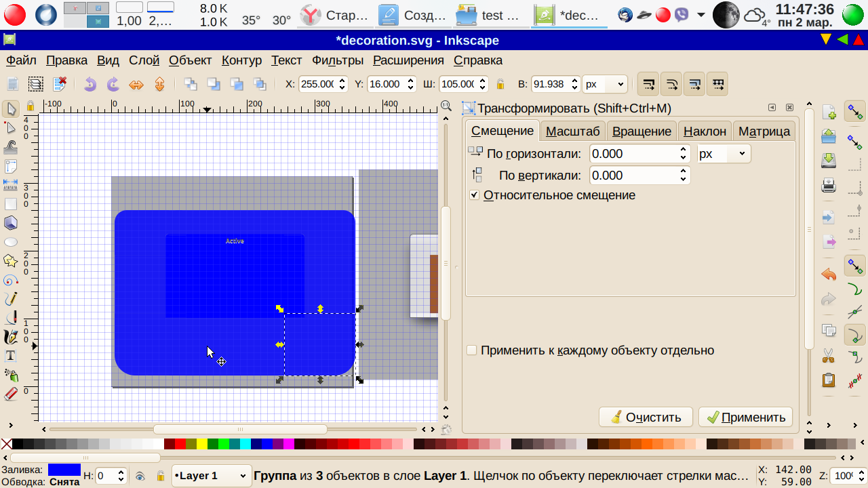
Task: Toggle moving gradients with objects
Action: 694,84
